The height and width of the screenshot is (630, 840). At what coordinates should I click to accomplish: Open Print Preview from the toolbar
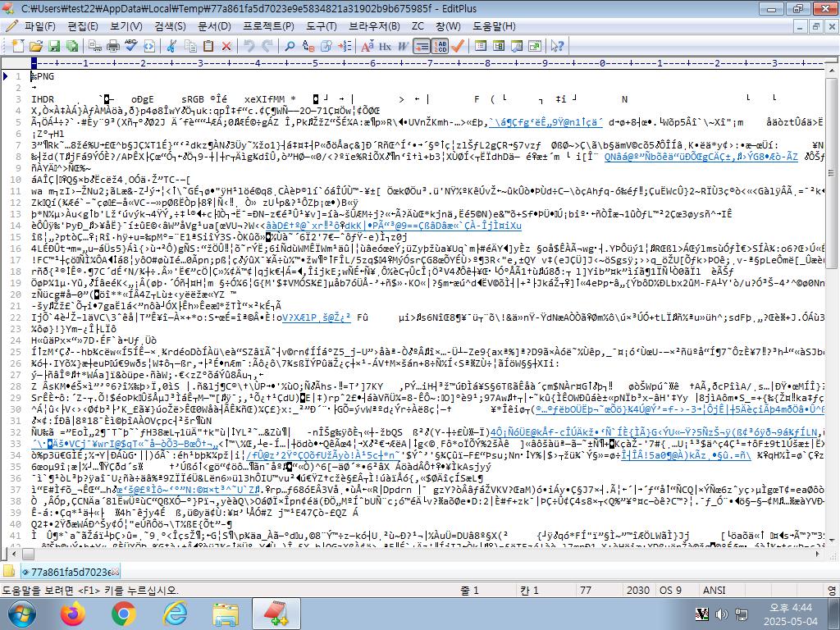pos(95,46)
